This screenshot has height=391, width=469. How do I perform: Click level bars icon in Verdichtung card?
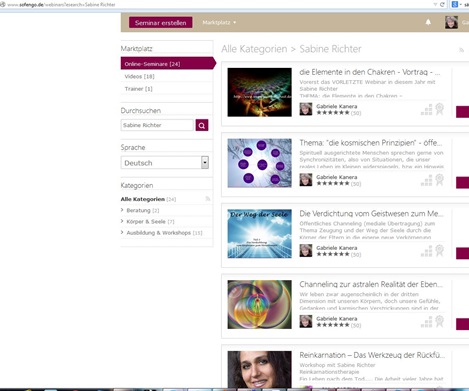pos(426,251)
